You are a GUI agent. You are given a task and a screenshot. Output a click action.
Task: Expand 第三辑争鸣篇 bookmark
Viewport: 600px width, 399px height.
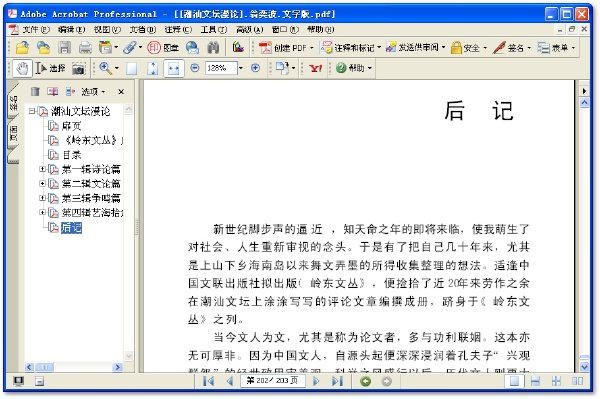pyautogui.click(x=42, y=198)
